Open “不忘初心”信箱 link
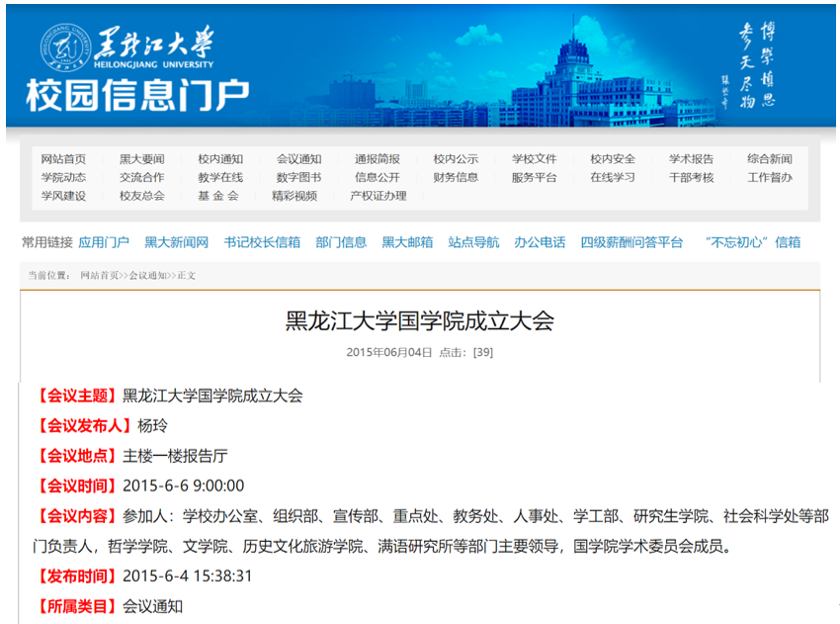Image resolution: width=840 pixels, height=624 pixels. pyautogui.click(x=753, y=242)
